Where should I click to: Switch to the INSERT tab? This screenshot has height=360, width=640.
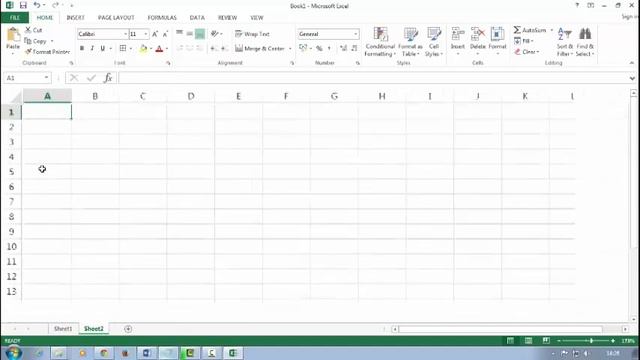[x=76, y=18]
